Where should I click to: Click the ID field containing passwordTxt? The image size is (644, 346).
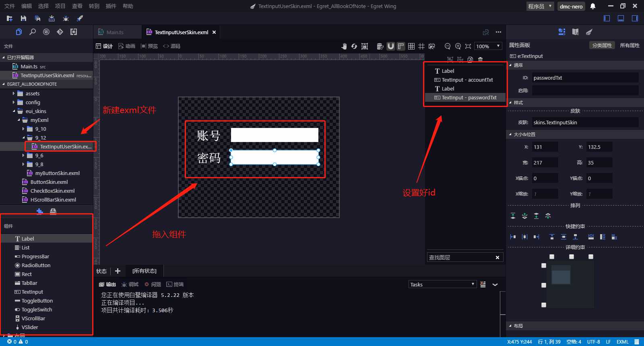coord(585,78)
